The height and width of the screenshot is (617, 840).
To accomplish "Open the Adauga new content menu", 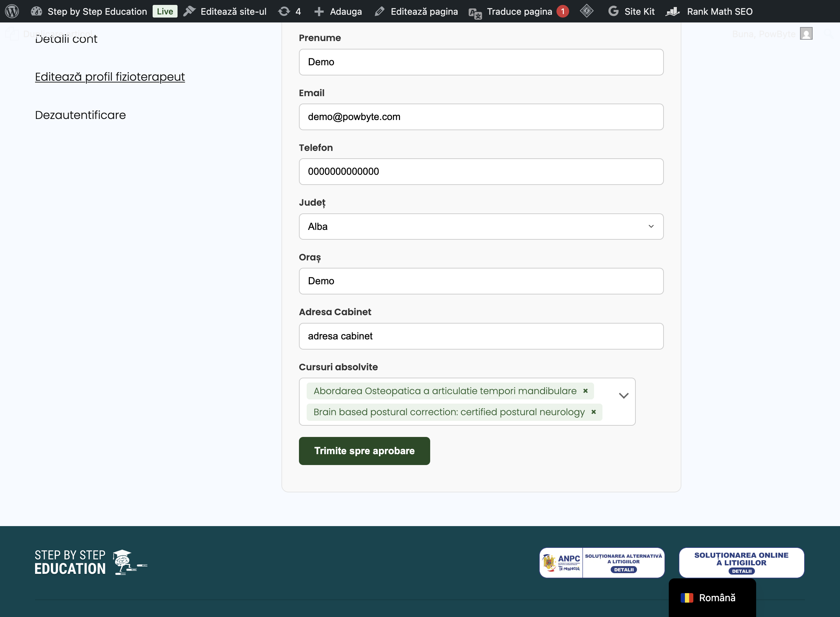I will click(x=338, y=11).
